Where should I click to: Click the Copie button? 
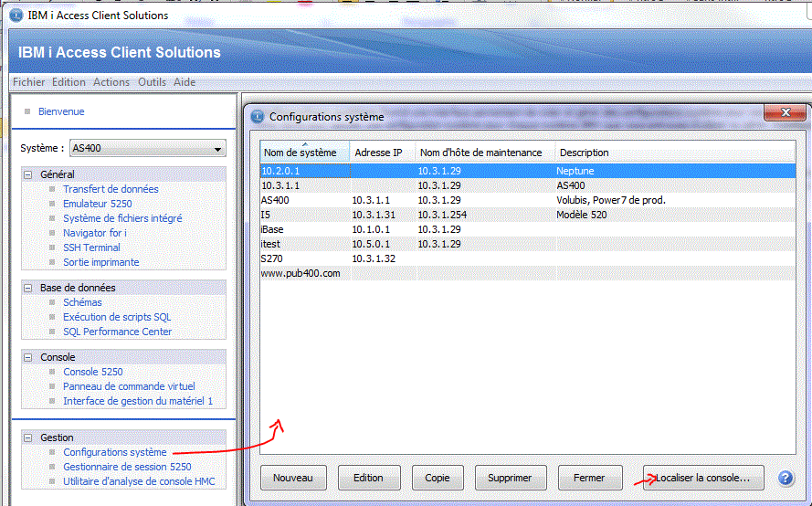[x=438, y=478]
